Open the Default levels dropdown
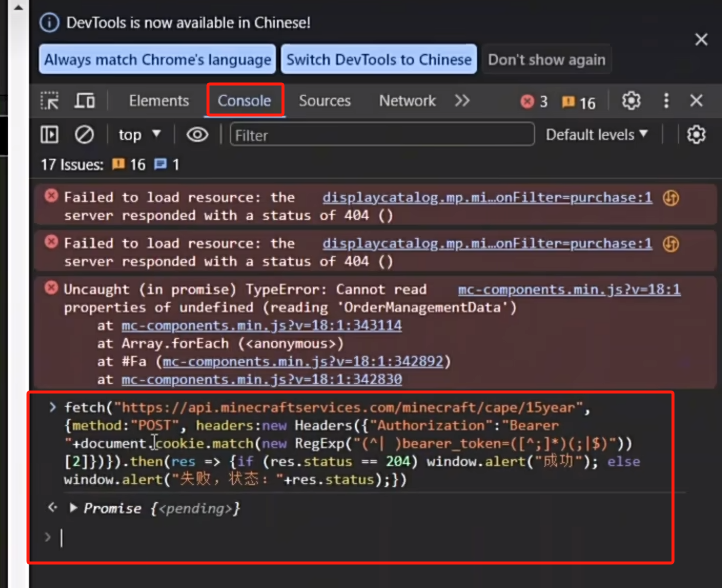This screenshot has width=722, height=588. [x=597, y=135]
